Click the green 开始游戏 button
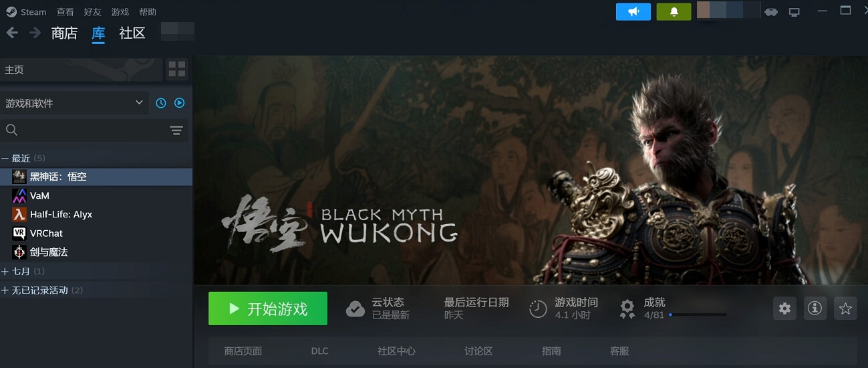 (x=268, y=308)
